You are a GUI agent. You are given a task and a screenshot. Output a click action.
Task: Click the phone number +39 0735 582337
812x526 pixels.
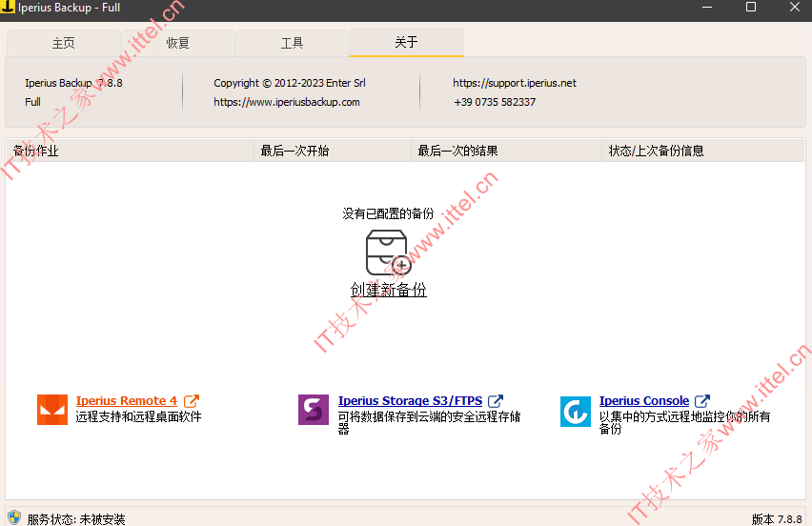pos(495,102)
